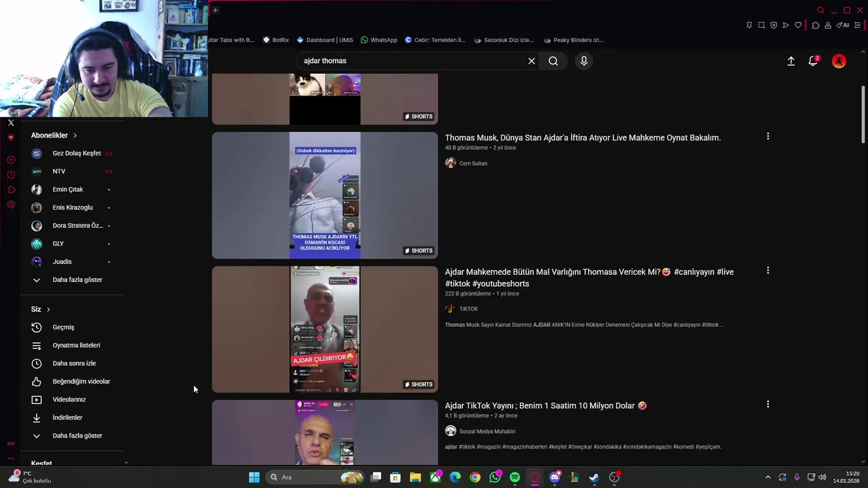Open options menu for Thomas Musk video
Viewport: 868px width, 488px height.
[x=768, y=136]
